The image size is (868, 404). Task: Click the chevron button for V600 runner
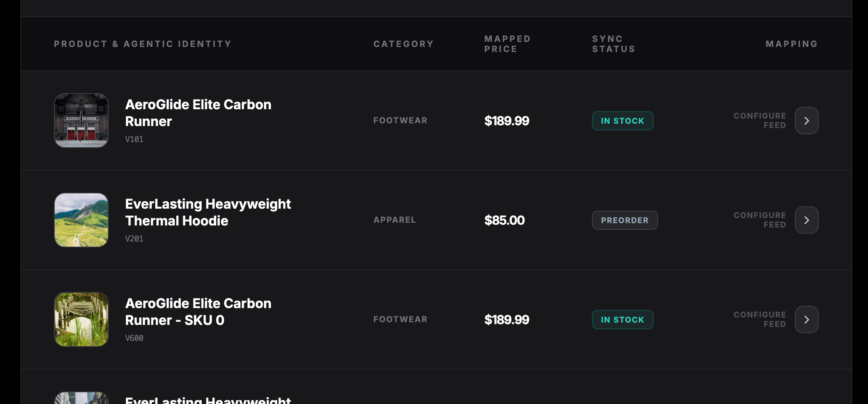806,319
